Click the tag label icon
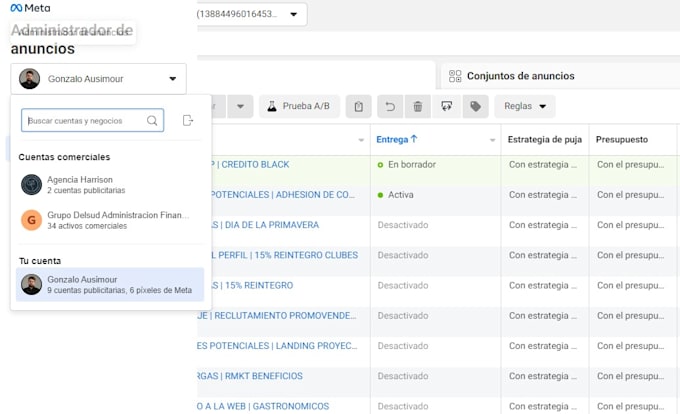This screenshot has width=680, height=414. pyautogui.click(x=476, y=106)
